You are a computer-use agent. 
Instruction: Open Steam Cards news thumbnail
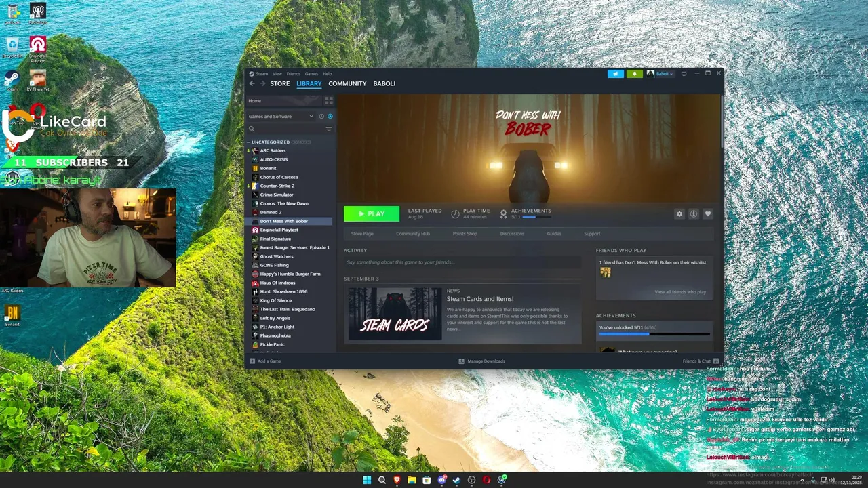tap(395, 314)
